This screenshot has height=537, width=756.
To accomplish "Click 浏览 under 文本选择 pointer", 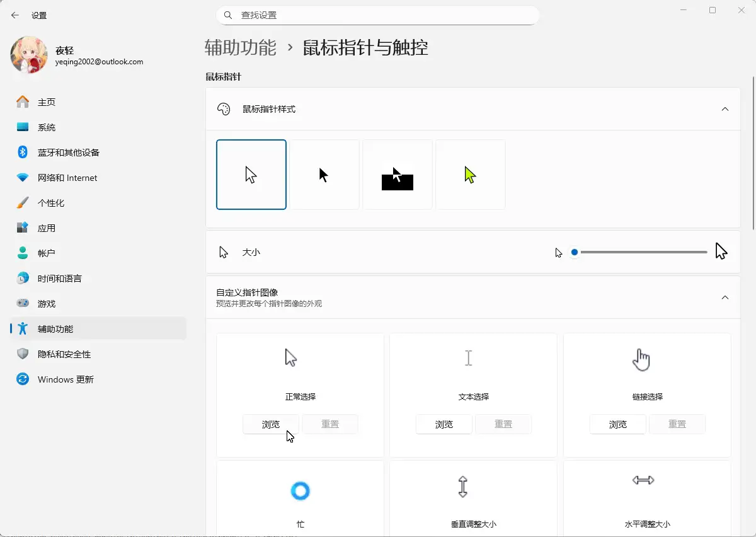I will pyautogui.click(x=444, y=424).
